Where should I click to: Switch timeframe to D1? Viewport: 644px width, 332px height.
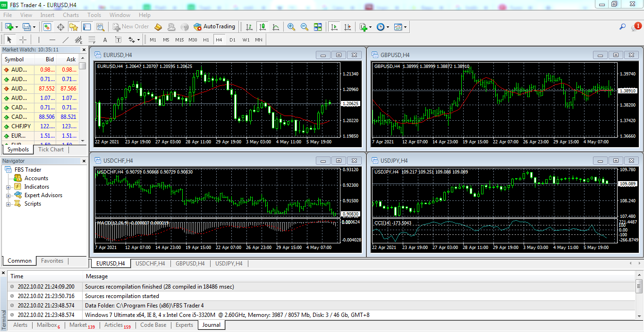point(232,40)
